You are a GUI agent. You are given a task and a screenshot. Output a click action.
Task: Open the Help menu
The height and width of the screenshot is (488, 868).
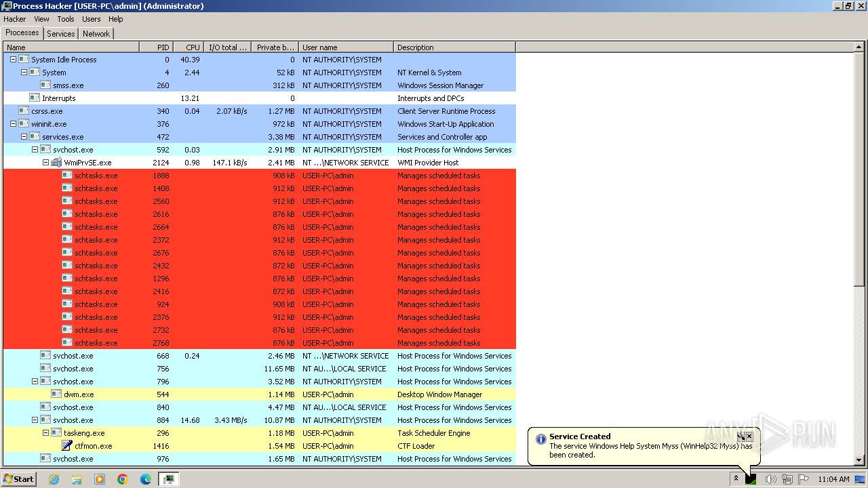click(116, 19)
